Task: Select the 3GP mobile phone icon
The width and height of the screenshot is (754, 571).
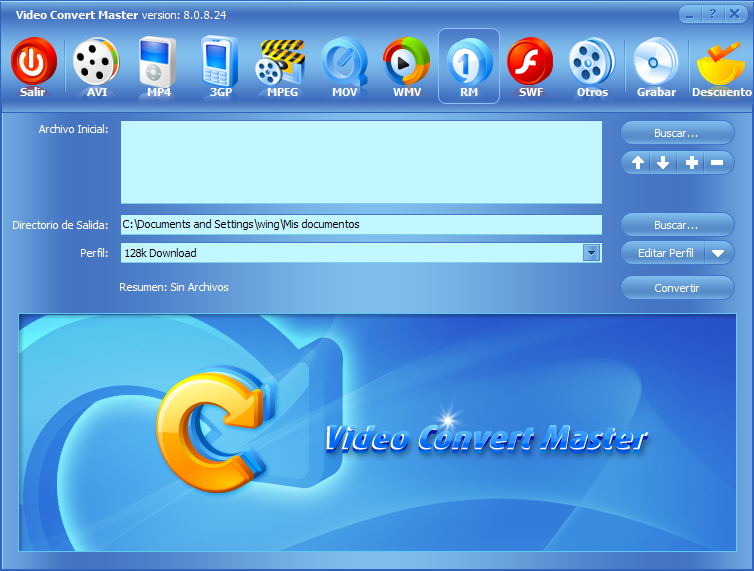Action: 220,63
